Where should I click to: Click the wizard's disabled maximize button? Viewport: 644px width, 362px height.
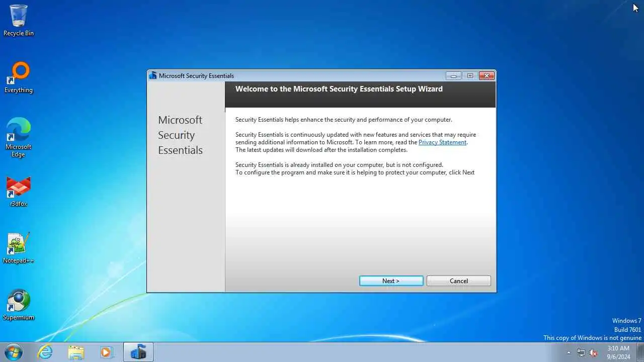(x=470, y=76)
